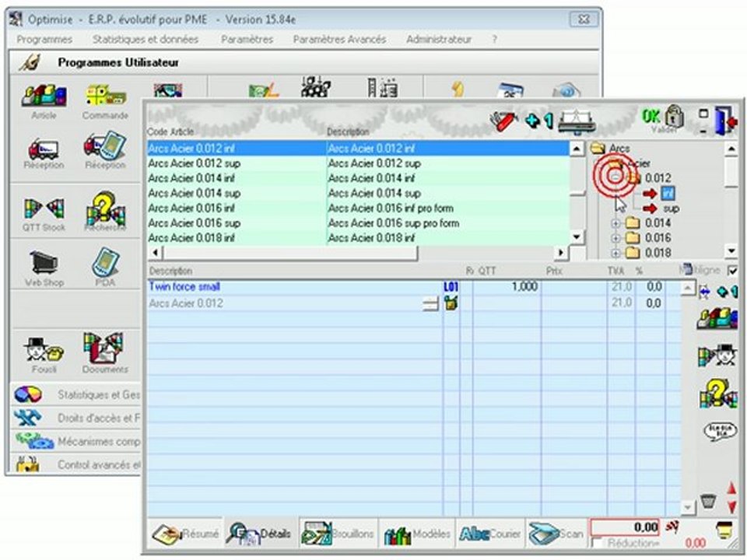The image size is (747, 560).
Task: Open the Paramètres Avancés menu
Action: click(x=339, y=39)
